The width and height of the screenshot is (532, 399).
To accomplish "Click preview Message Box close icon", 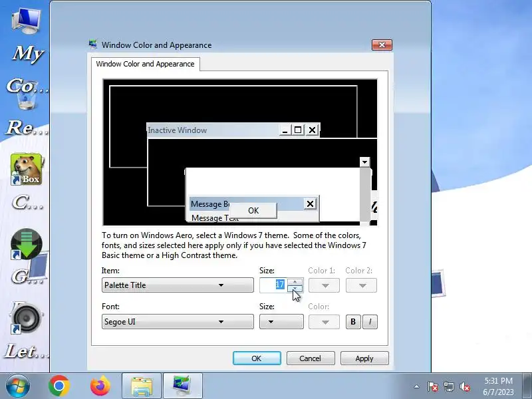I will point(310,203).
